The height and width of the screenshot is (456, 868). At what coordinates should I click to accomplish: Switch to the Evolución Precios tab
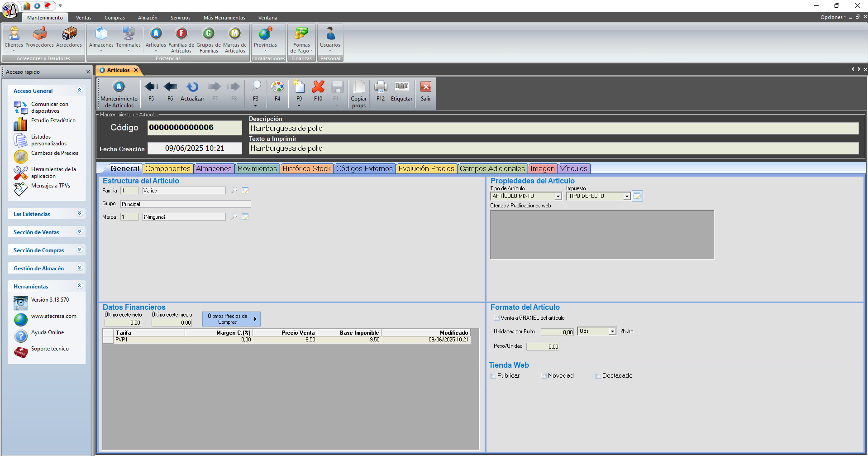(x=426, y=169)
